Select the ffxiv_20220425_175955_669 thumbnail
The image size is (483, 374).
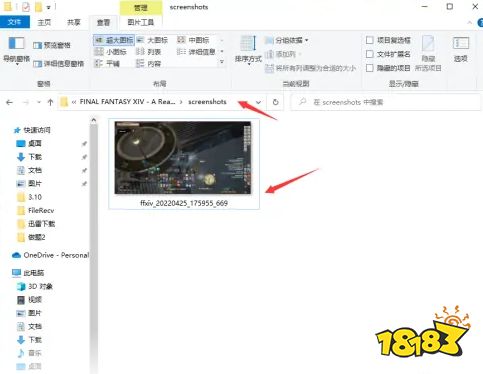[x=184, y=164]
